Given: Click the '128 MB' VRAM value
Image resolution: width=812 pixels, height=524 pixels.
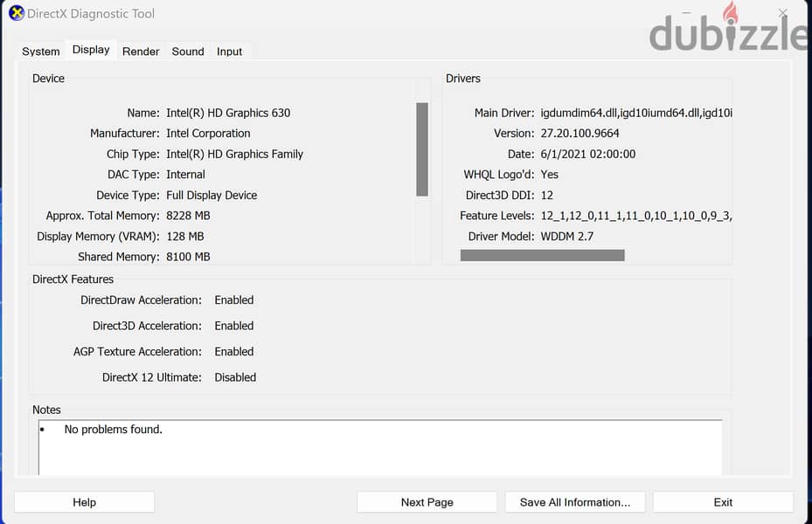Looking at the screenshot, I should pyautogui.click(x=185, y=237).
